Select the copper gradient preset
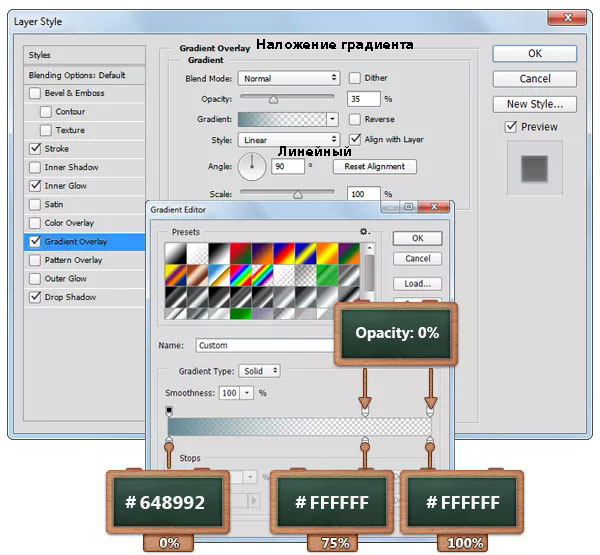This screenshot has width=600, height=555. pyautogui.click(x=197, y=275)
